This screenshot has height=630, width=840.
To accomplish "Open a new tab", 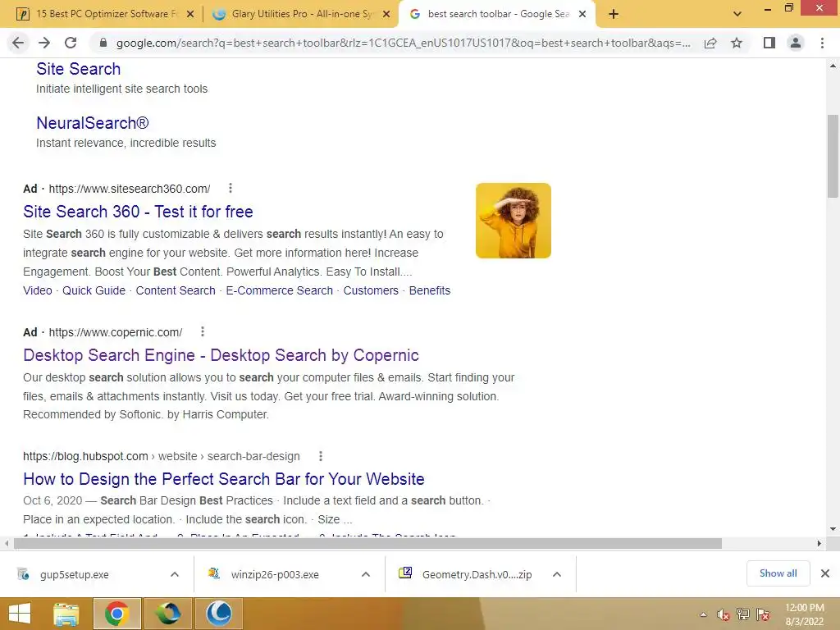I will [x=614, y=14].
